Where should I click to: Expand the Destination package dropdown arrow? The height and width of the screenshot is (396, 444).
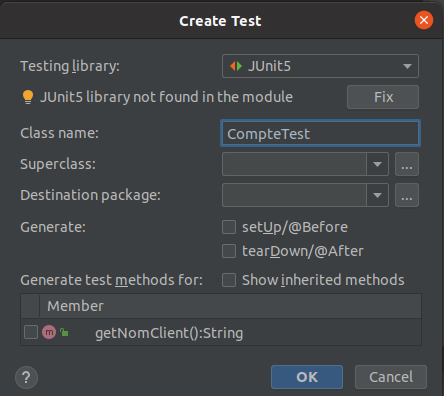377,195
